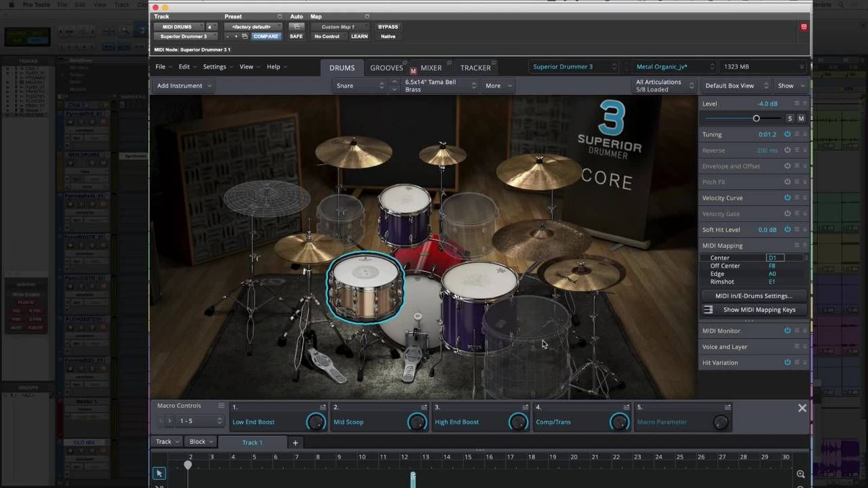Image resolution: width=868 pixels, height=488 pixels.
Task: Solo the snare with the S button
Action: click(789, 119)
